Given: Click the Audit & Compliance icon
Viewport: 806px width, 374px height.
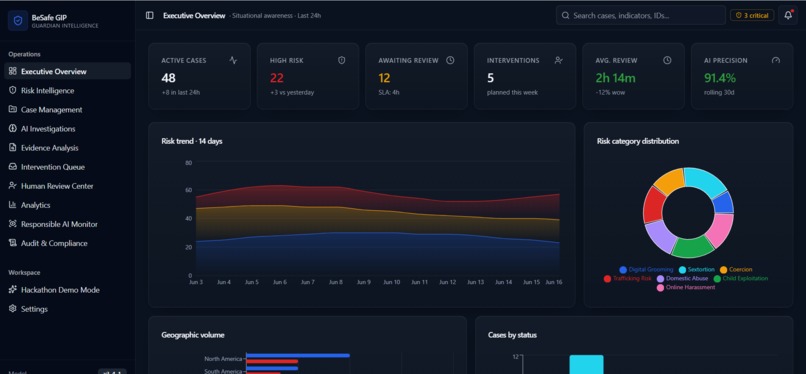Looking at the screenshot, I should [13, 243].
